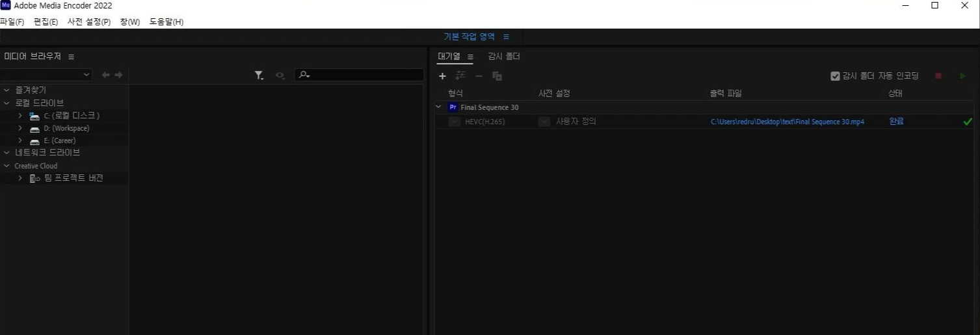
Task: Open the workspace menu icon beside 기본 작업 영역
Action: pyautogui.click(x=507, y=37)
